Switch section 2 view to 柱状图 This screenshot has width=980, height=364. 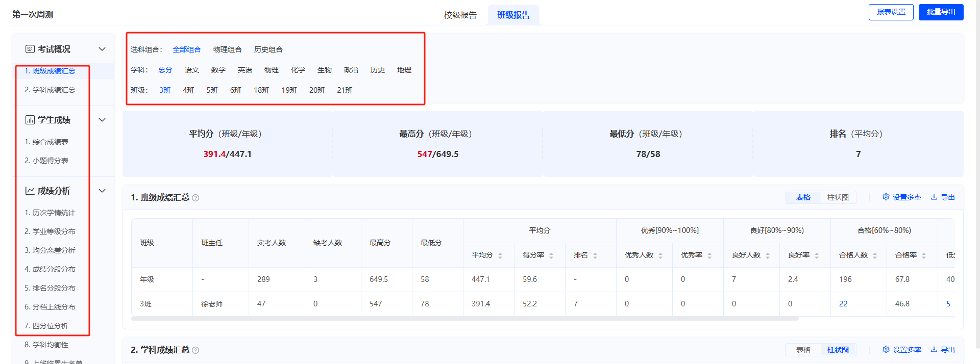838,350
